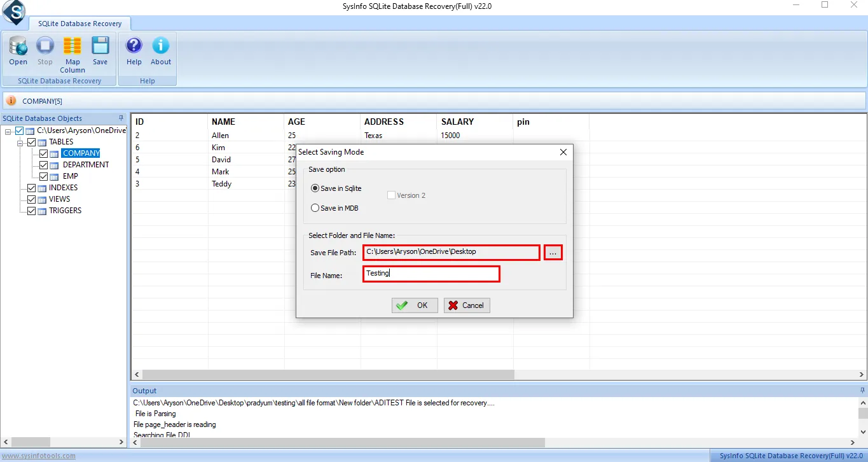Click the ID column header
Viewport: 868px width, 462px height.
coord(170,122)
